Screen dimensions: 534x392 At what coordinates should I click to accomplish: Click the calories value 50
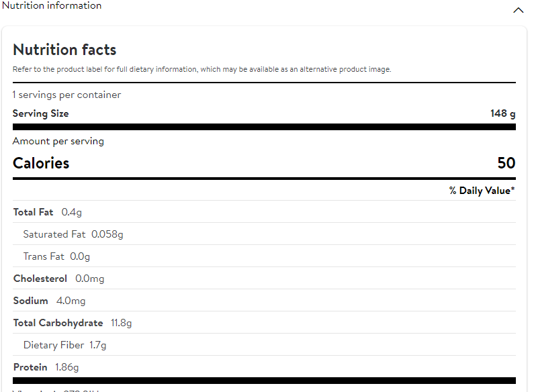coord(506,163)
